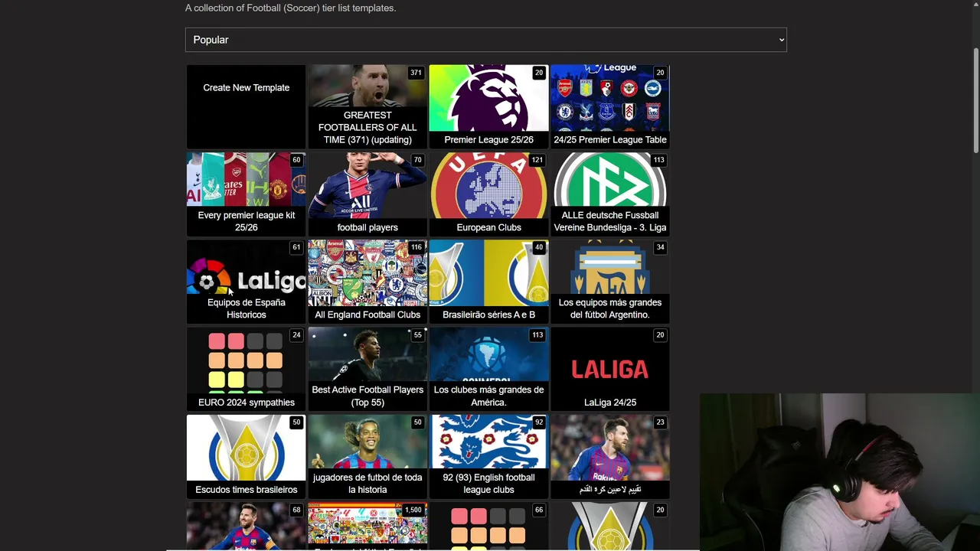The width and height of the screenshot is (980, 551).
Task: Choose Every premier league kit 25/26 template
Action: (247, 194)
